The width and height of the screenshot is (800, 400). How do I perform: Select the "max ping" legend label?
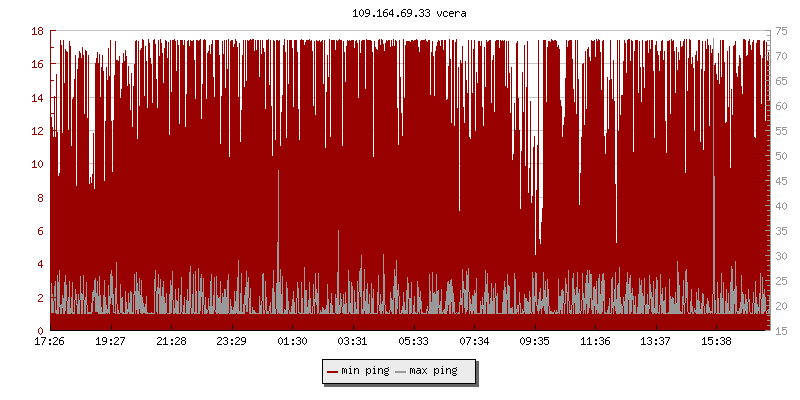[433, 372]
